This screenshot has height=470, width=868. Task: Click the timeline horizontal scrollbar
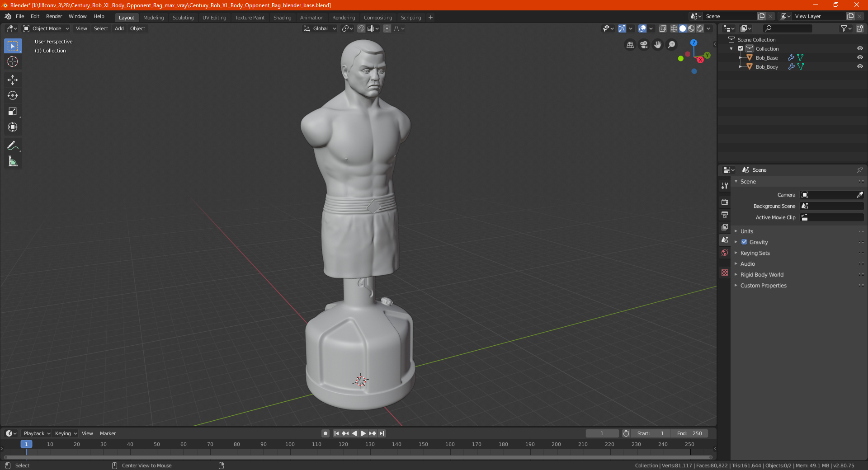pos(358,457)
